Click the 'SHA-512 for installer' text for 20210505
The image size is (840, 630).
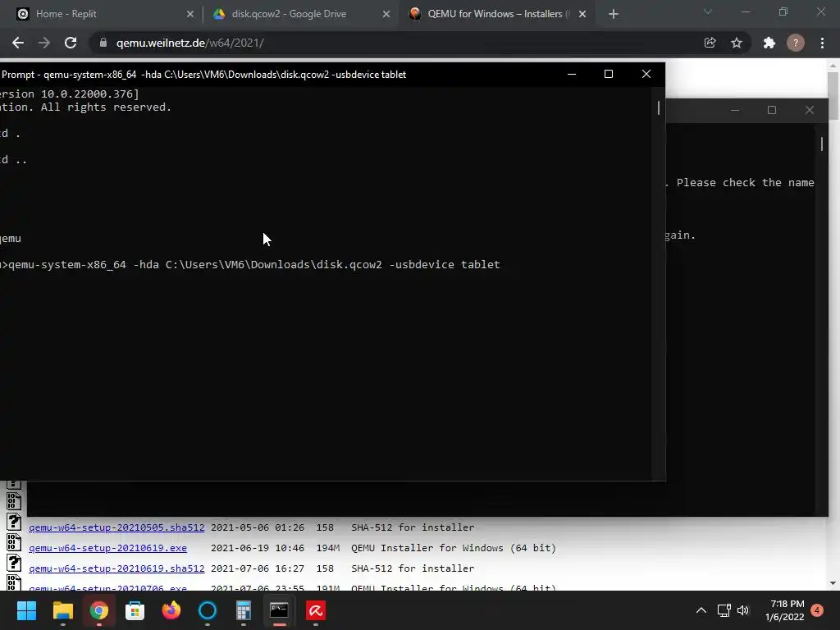tap(413, 527)
